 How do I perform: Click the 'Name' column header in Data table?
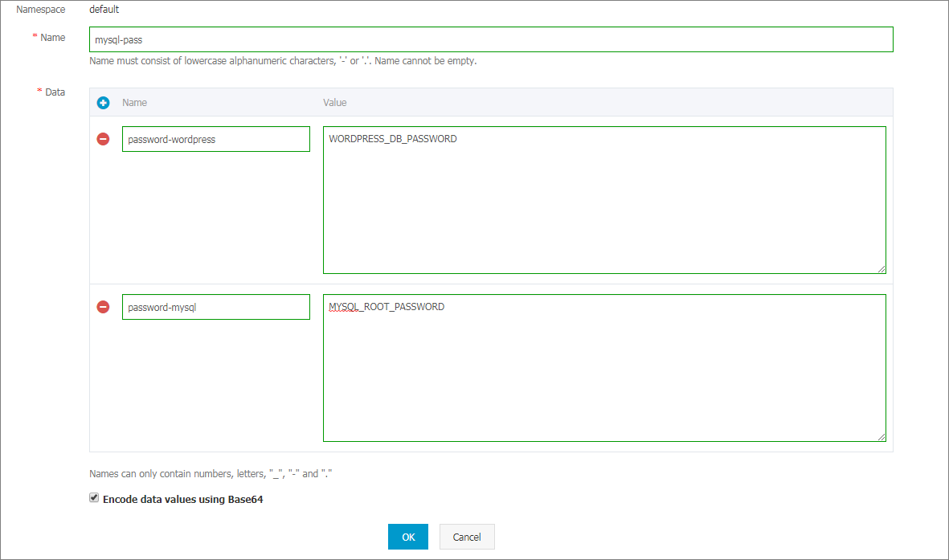click(134, 102)
